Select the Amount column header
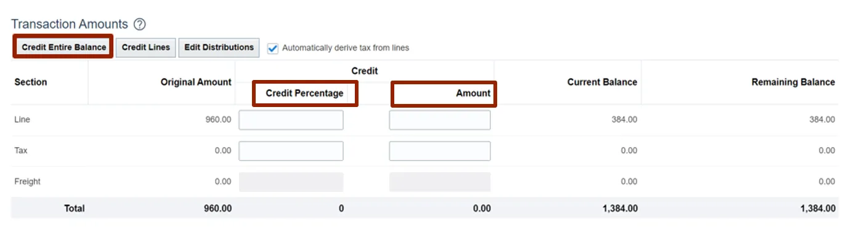 [x=473, y=94]
